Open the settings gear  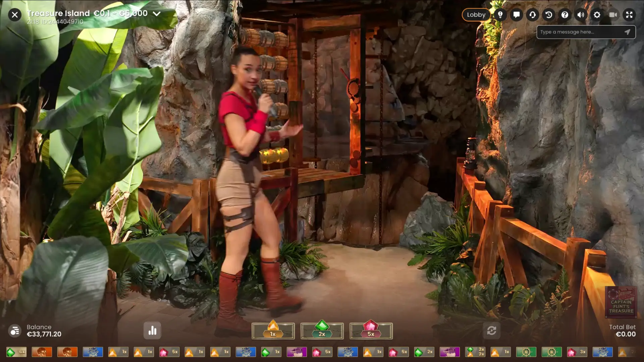(597, 15)
